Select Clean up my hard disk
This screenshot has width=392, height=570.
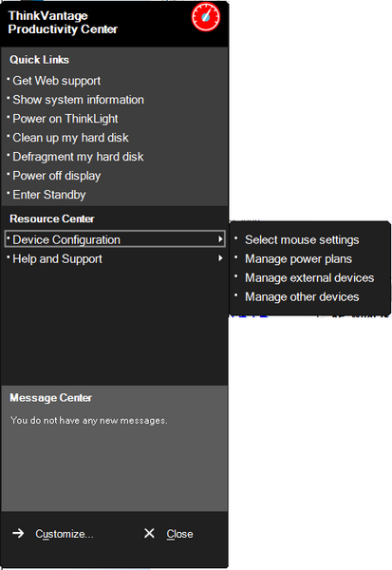[70, 138]
